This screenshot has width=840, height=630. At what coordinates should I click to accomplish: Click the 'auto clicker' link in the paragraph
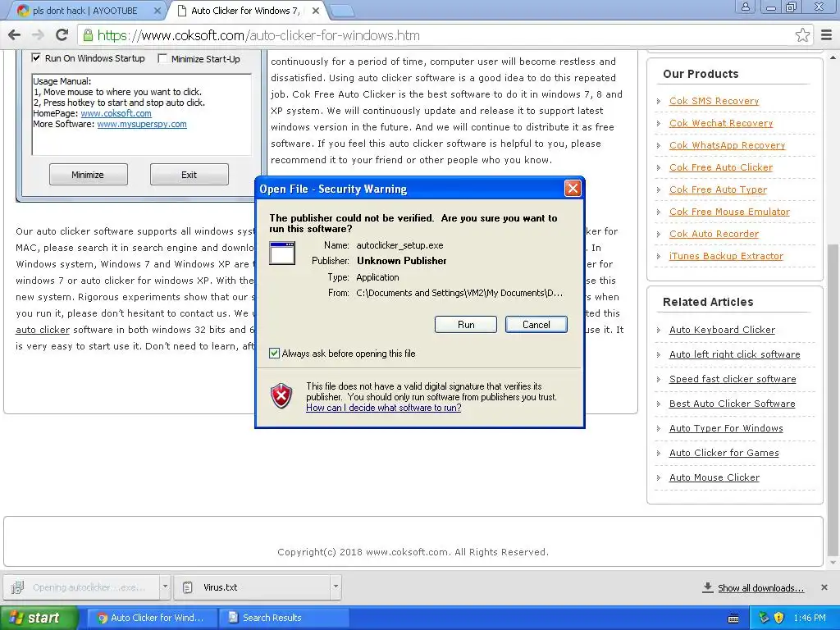43,330
